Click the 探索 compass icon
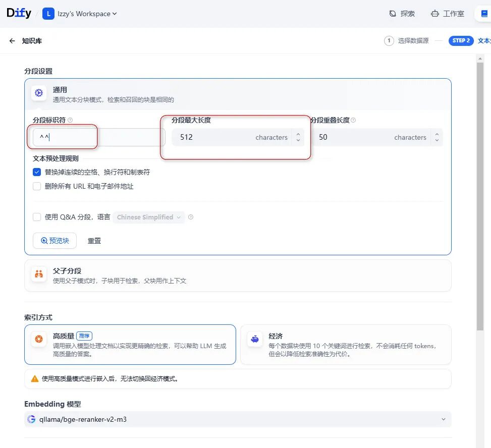The width and height of the screenshot is (491, 448). pos(393,14)
